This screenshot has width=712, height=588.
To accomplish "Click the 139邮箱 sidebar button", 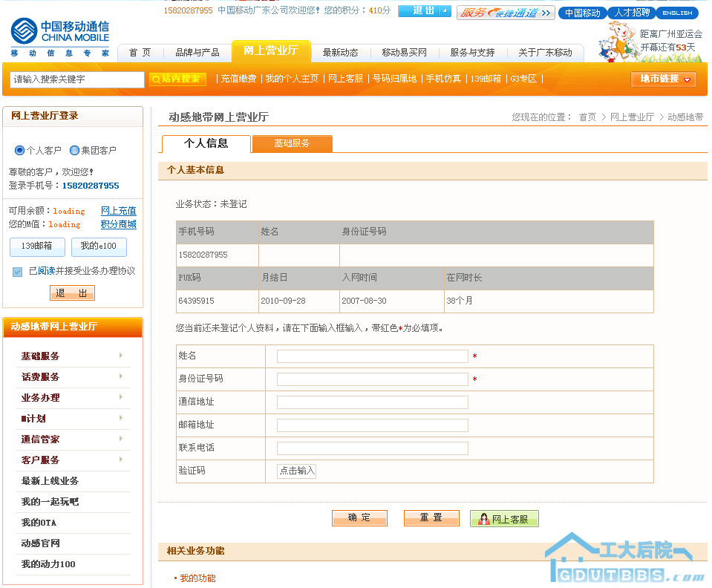I will click(37, 246).
